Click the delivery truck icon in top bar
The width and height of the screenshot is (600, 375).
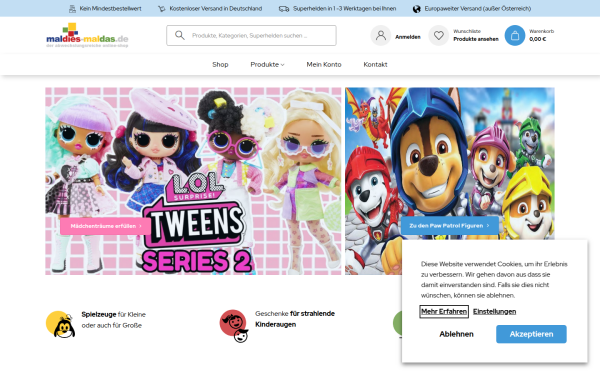click(284, 8)
